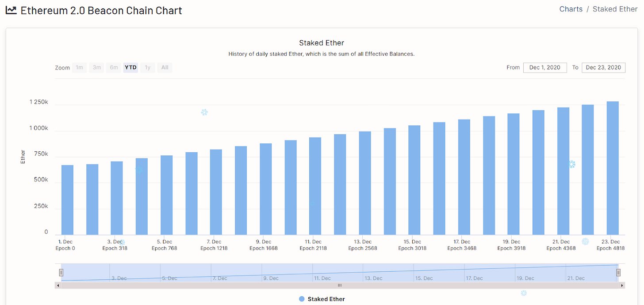This screenshot has width=644, height=305.
Task: Select the 3m zoom range
Action: pos(96,68)
